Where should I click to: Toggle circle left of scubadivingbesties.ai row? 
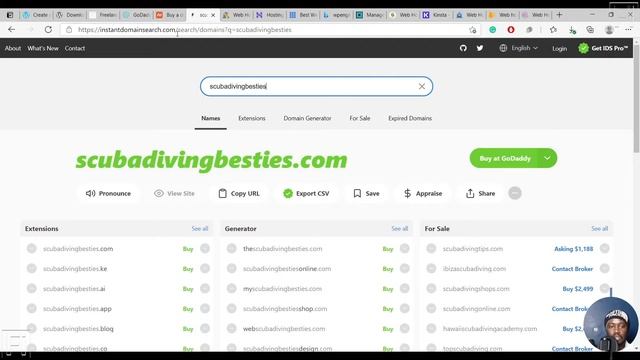click(x=31, y=289)
